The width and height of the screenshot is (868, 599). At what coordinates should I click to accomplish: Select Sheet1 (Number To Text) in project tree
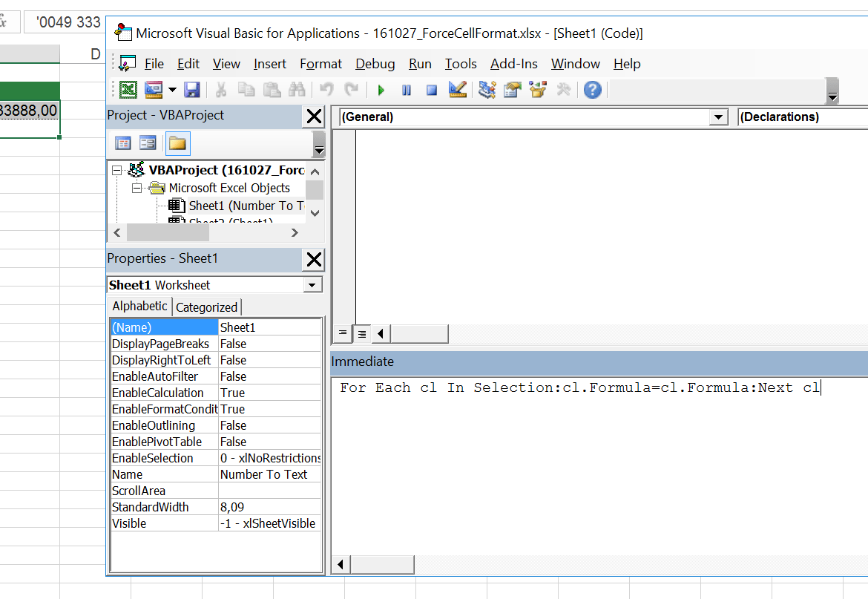(x=246, y=206)
